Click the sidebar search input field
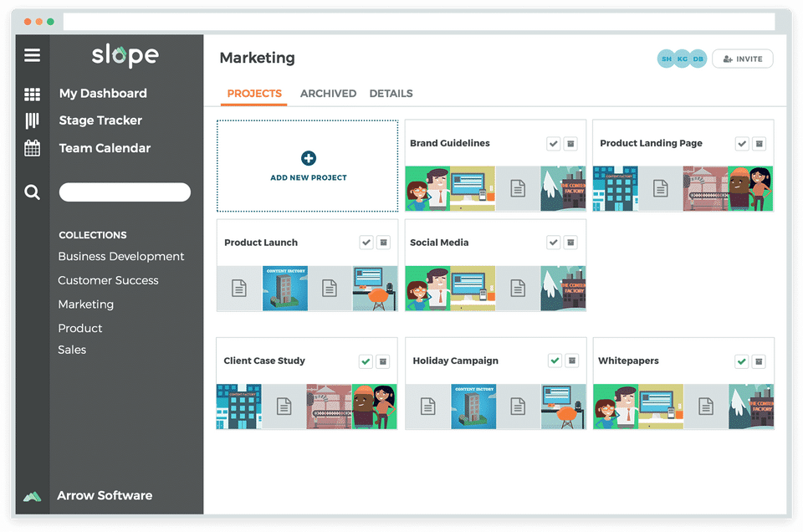Image resolution: width=803 pixels, height=532 pixels. [x=125, y=192]
